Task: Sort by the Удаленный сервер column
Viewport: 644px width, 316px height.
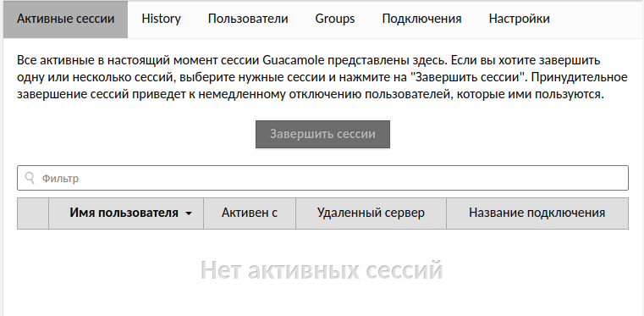Action: 371,213
